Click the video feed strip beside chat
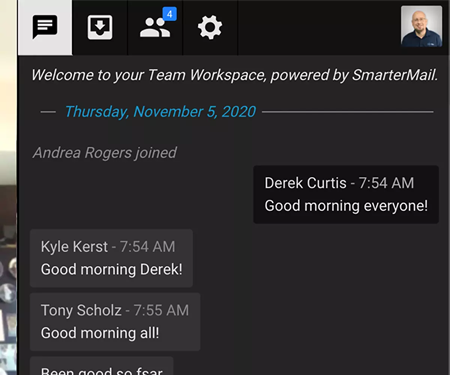The width and height of the screenshot is (450, 375). 8,187
